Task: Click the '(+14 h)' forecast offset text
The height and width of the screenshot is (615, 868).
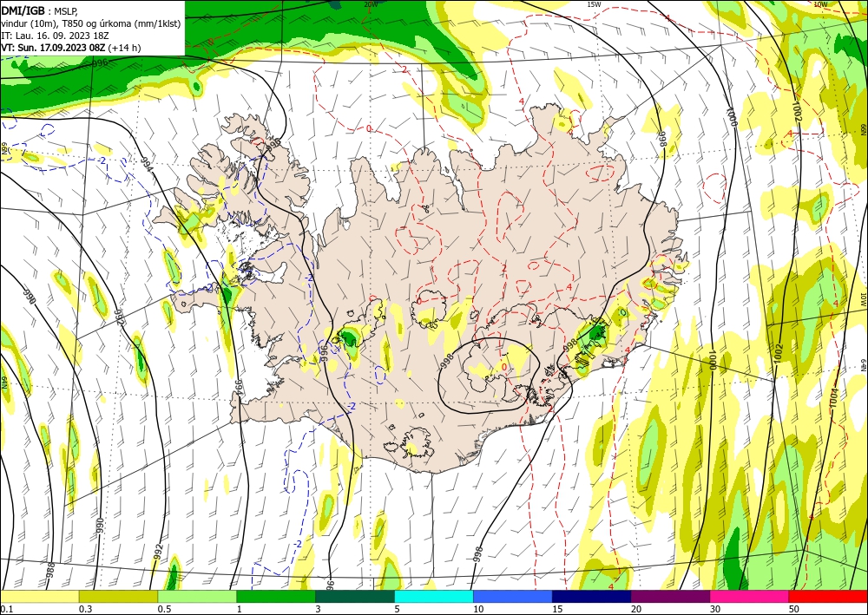Action: click(125, 48)
